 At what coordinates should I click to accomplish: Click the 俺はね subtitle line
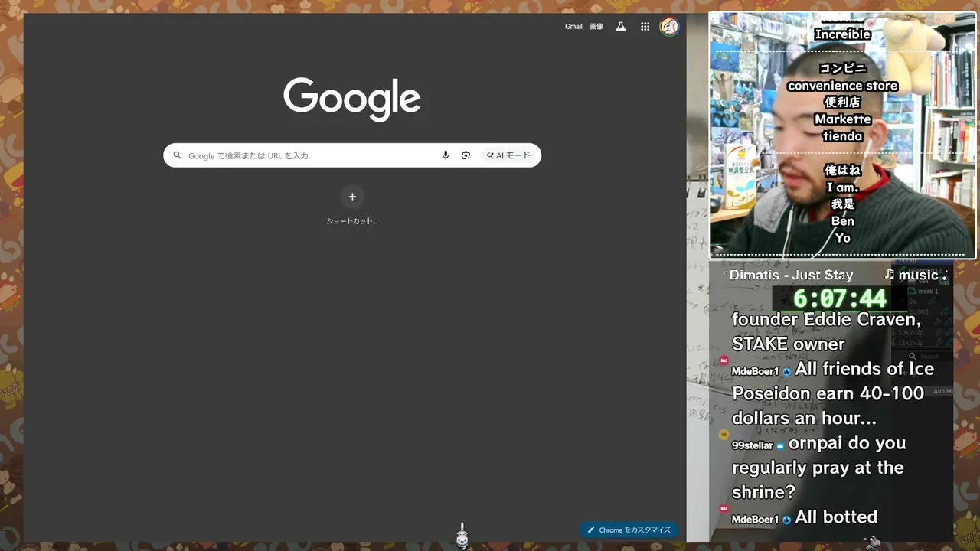pos(843,171)
